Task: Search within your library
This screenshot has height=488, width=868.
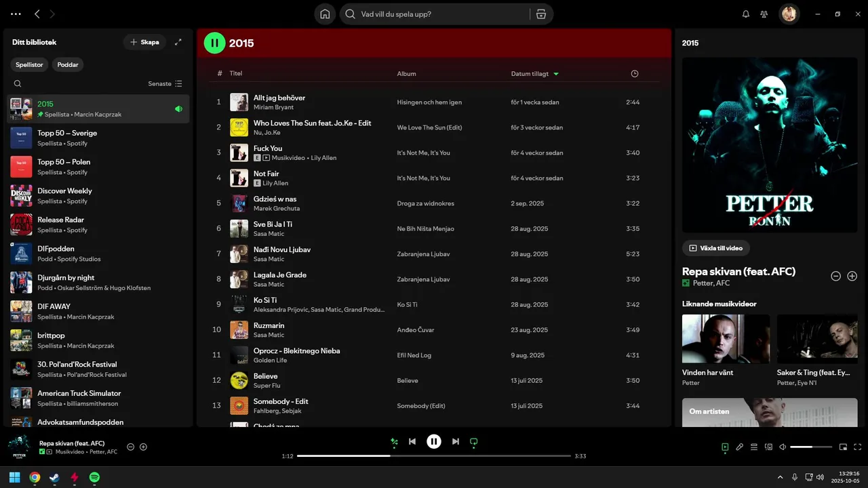Action: (18, 83)
